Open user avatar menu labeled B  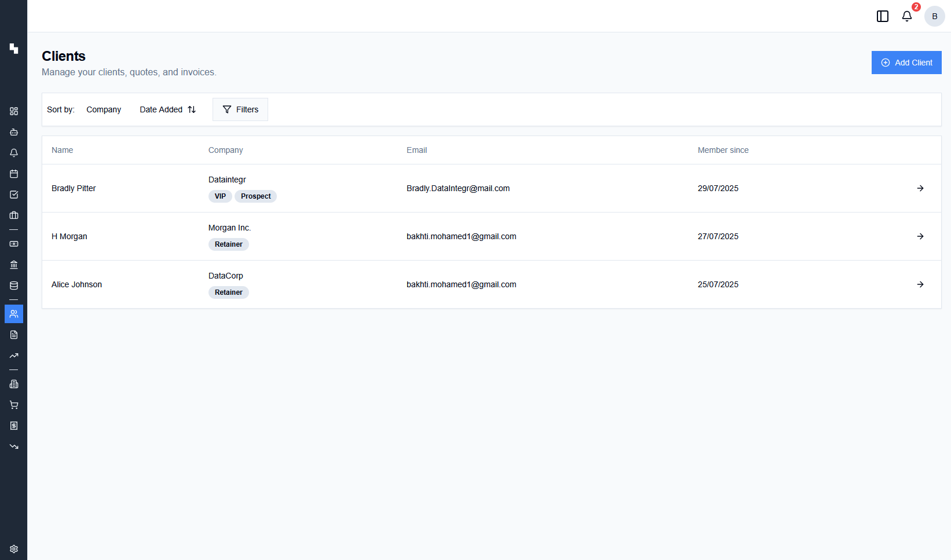pos(934,16)
